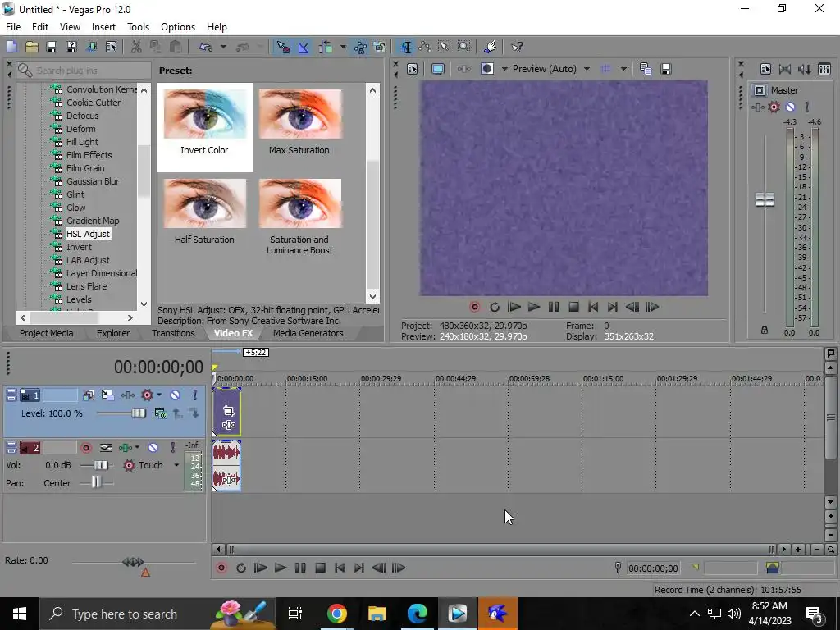Open preview overlays dropdown arrow
Viewport: 840px width, 630px height.
(623, 69)
